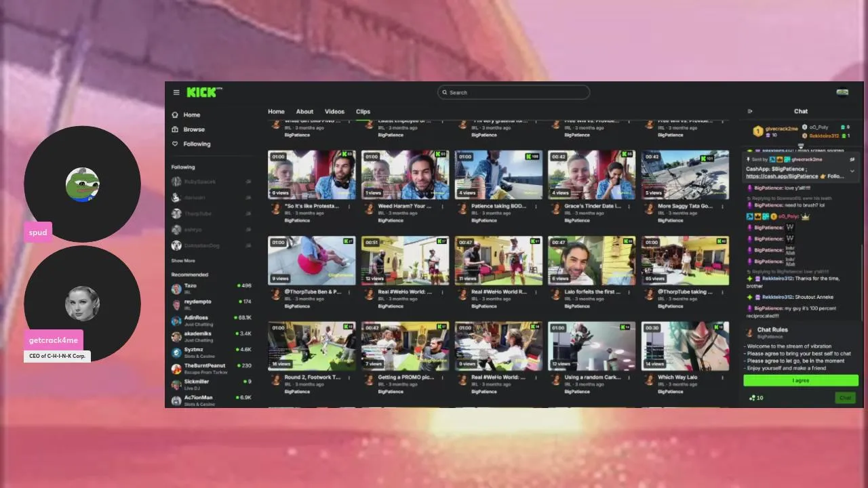The height and width of the screenshot is (488, 868).
Task: Open Tazo's recommended channel avatar
Action: click(176, 288)
